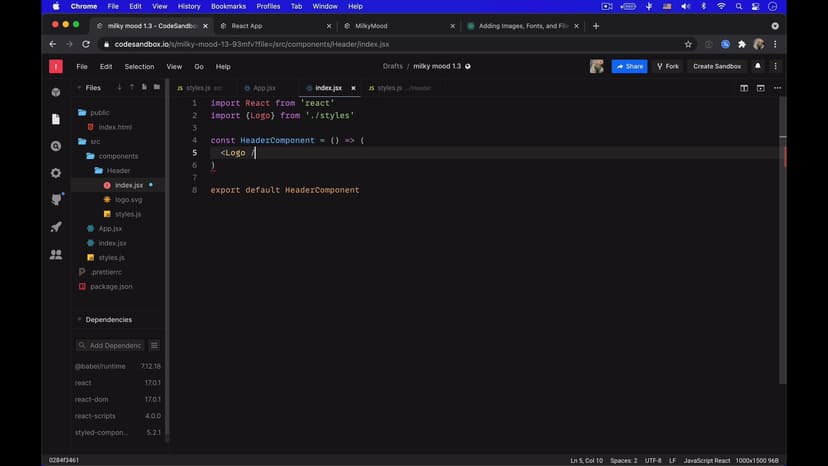
Task: Open logo.svg in the file tree
Action: (128, 200)
